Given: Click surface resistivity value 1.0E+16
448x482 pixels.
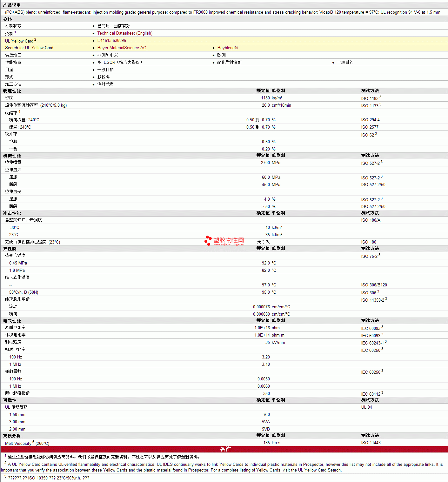Looking at the screenshot, I should pos(262,328).
